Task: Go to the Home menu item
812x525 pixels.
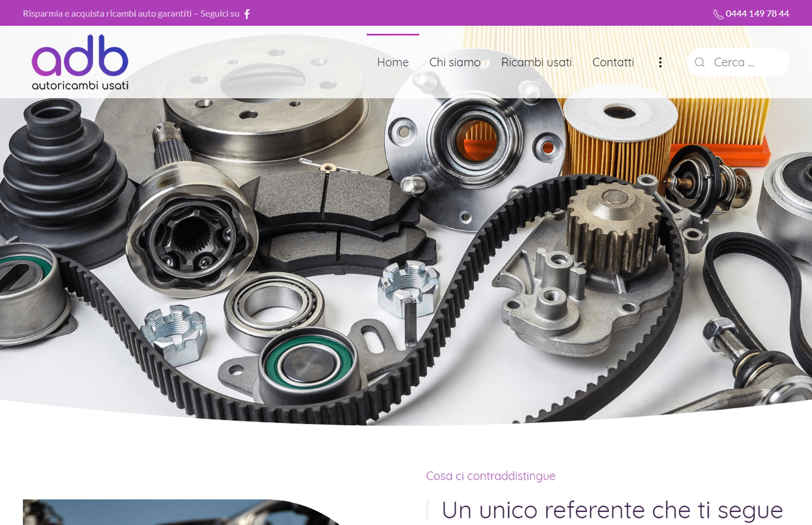Action: click(393, 62)
